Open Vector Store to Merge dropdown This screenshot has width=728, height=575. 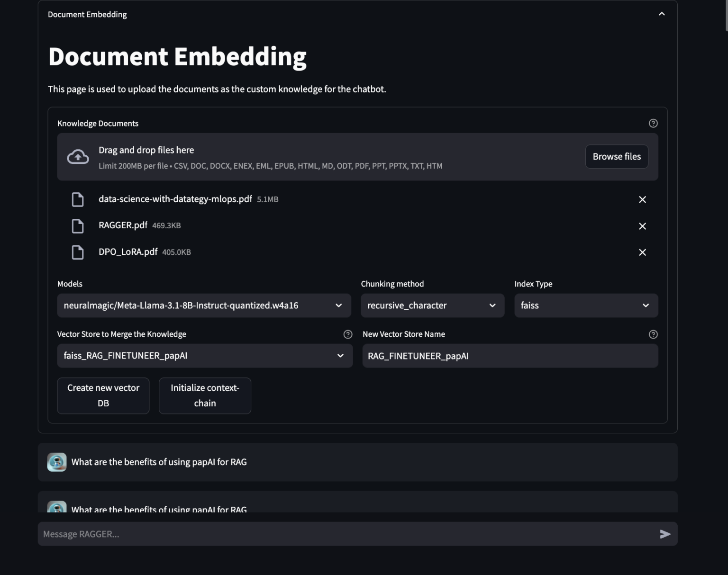pyautogui.click(x=204, y=356)
